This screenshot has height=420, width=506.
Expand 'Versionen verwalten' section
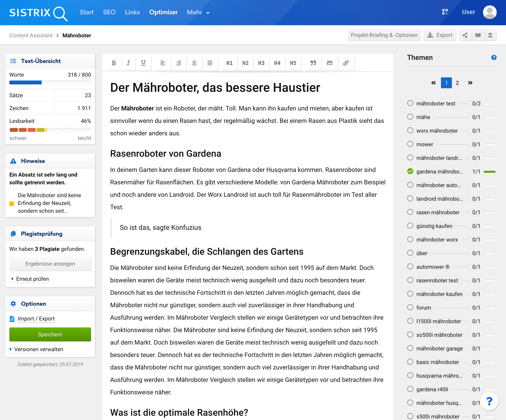[39, 349]
